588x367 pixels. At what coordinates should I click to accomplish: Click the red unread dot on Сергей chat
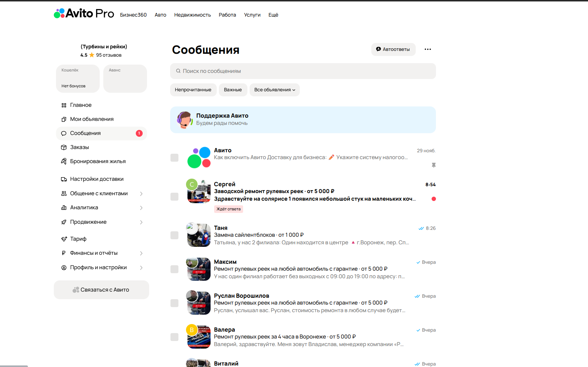(434, 199)
